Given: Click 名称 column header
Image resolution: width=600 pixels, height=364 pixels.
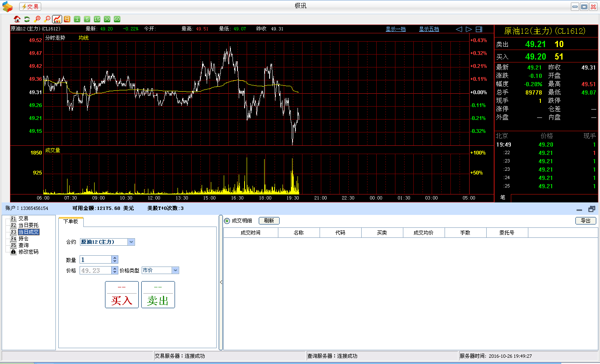Looking at the screenshot, I should [x=299, y=233].
